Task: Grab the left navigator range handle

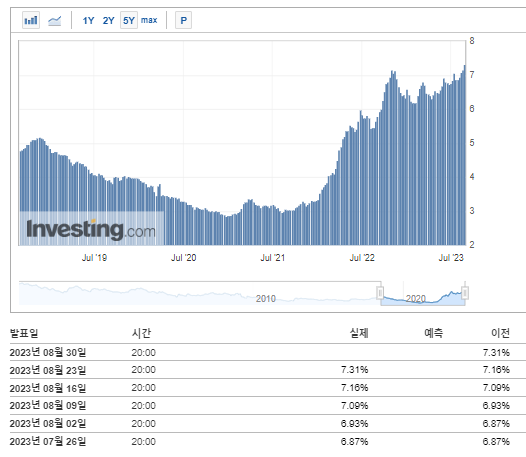Action: (380, 293)
